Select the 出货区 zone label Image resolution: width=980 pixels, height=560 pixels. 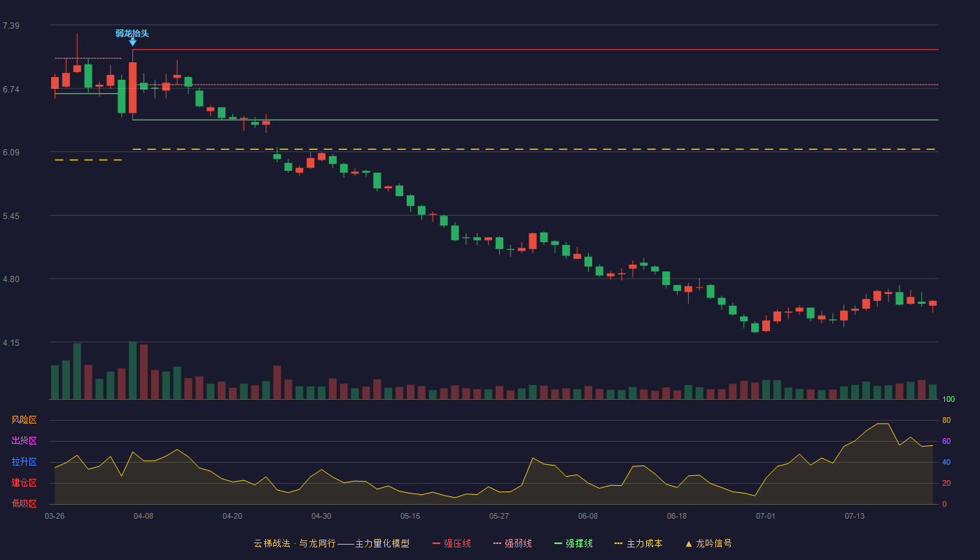[x=24, y=441]
